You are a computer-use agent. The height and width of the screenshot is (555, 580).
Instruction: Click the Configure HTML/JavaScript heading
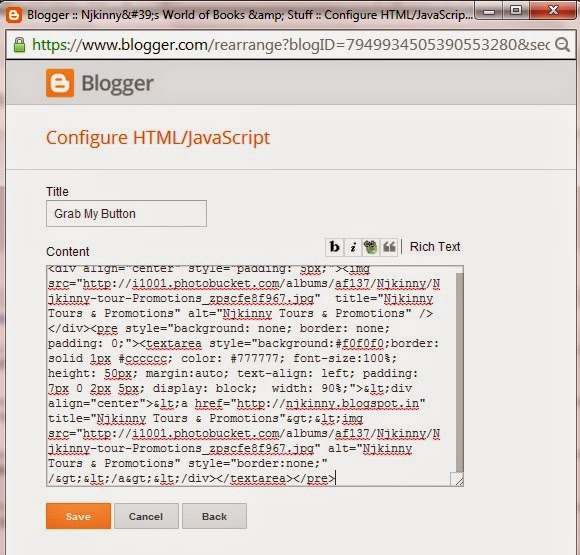pos(158,138)
